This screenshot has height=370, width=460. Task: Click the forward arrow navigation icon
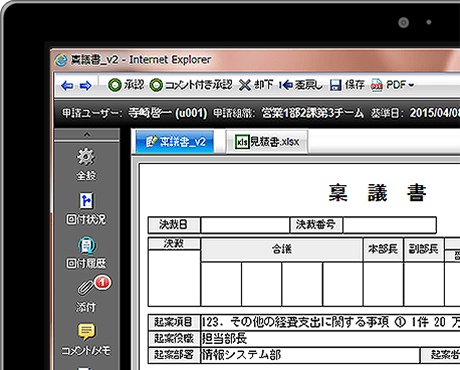pos(86,85)
